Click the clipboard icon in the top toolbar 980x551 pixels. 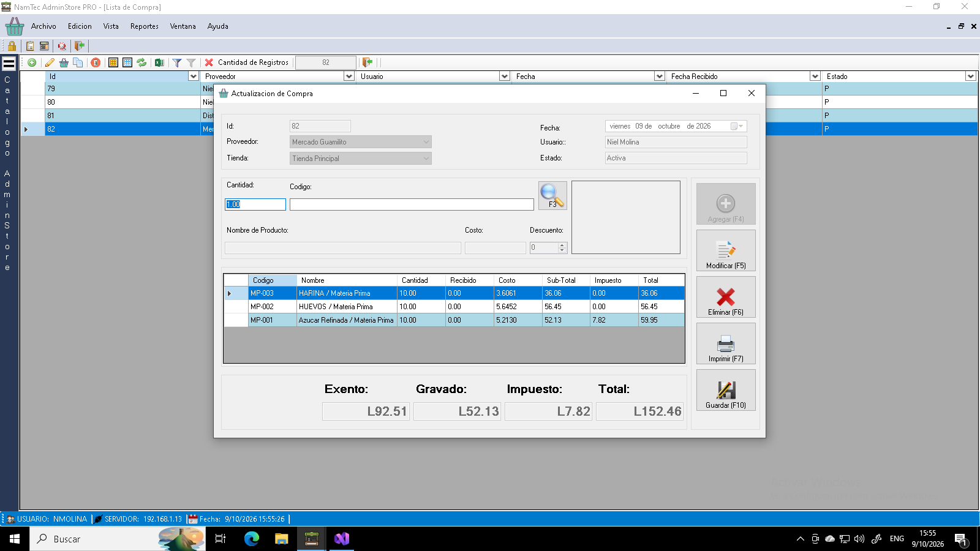[30, 46]
